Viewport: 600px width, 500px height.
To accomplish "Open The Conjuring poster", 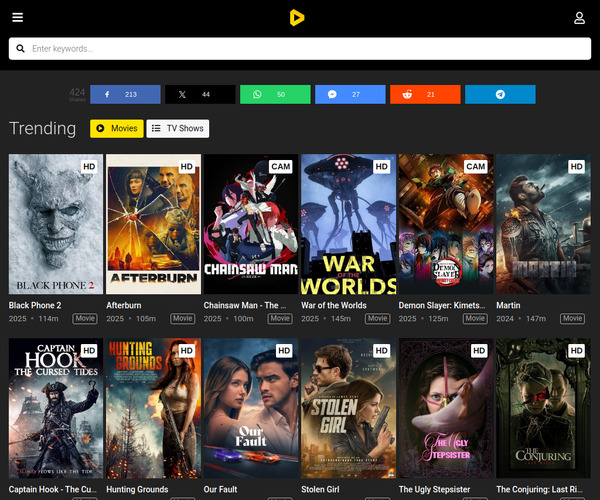I will 543,408.
